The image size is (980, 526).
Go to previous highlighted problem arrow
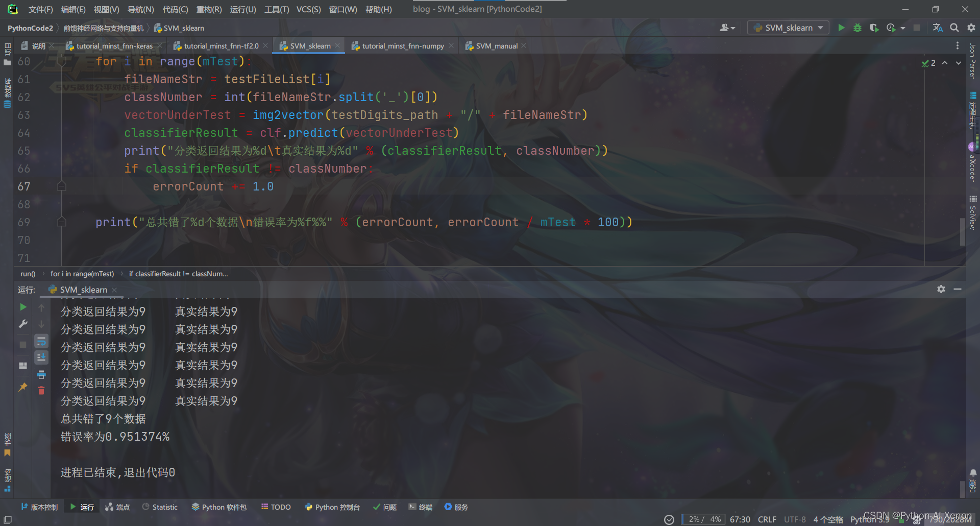click(945, 63)
